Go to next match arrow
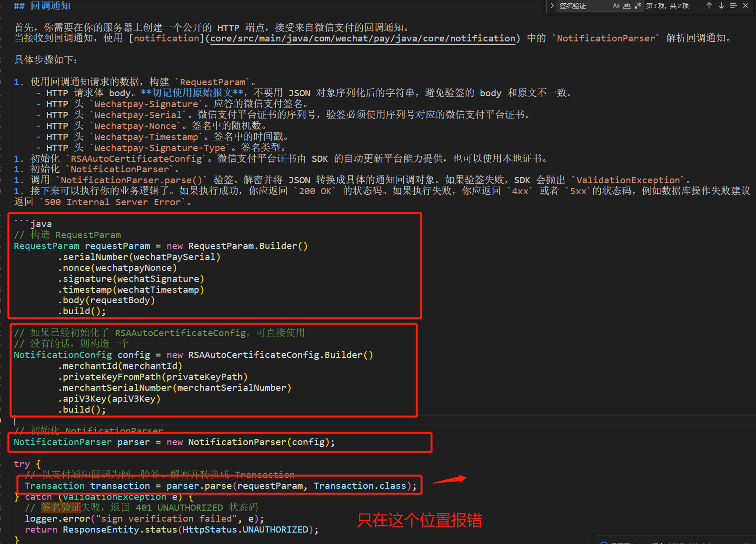The width and height of the screenshot is (756, 544). coord(721,6)
